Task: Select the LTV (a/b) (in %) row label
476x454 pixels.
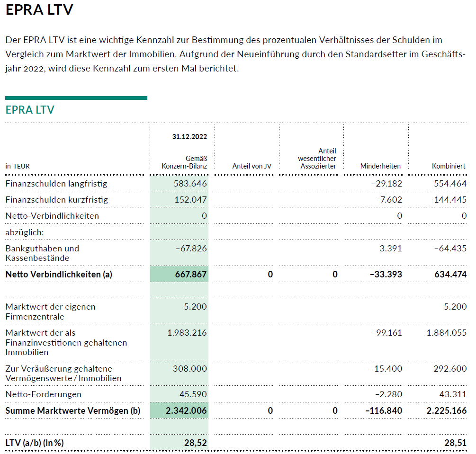Action: pyautogui.click(x=35, y=443)
